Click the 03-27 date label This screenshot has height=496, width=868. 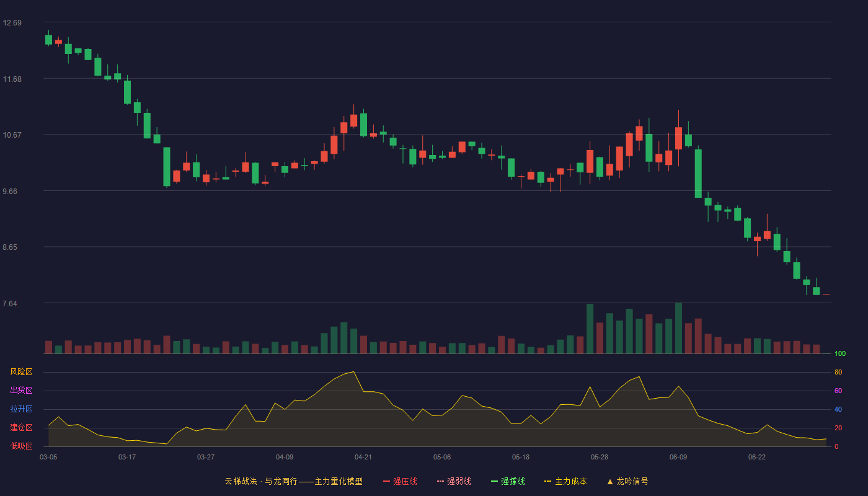coord(206,457)
